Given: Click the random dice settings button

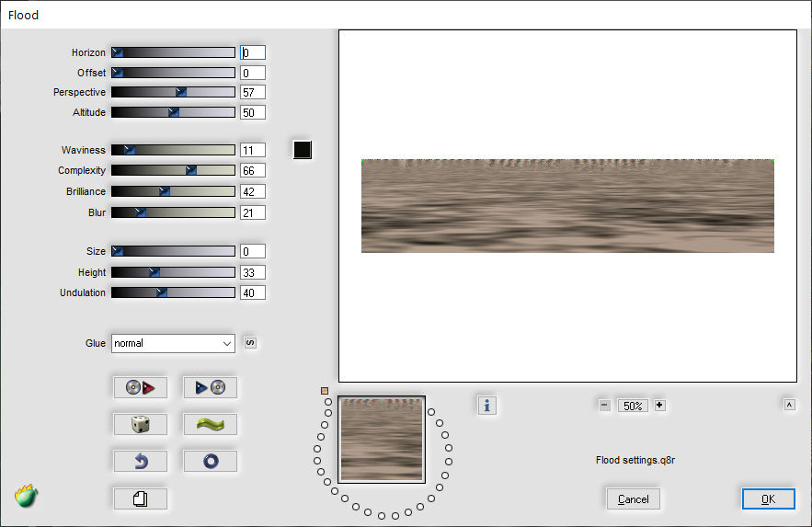Looking at the screenshot, I should point(141,425).
